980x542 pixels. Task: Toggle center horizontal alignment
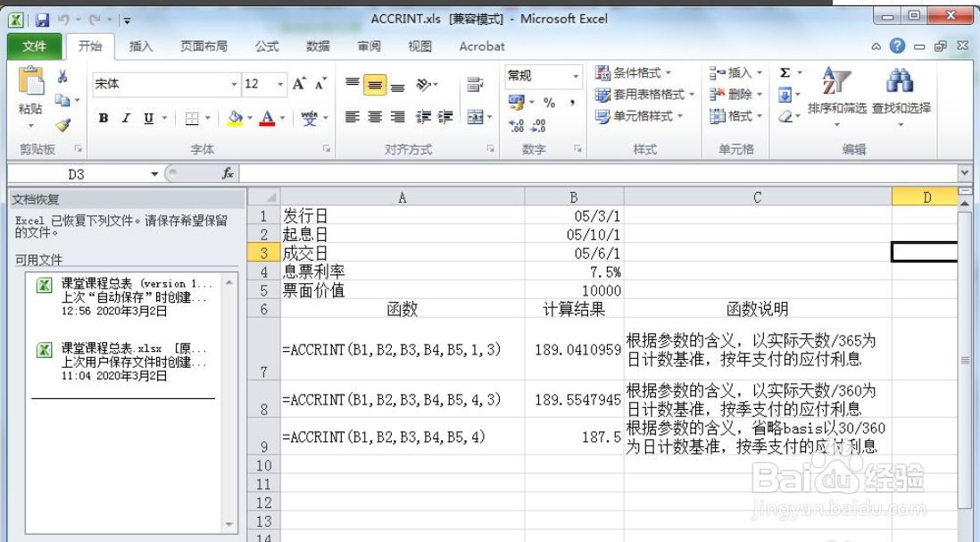pyautogui.click(x=375, y=117)
